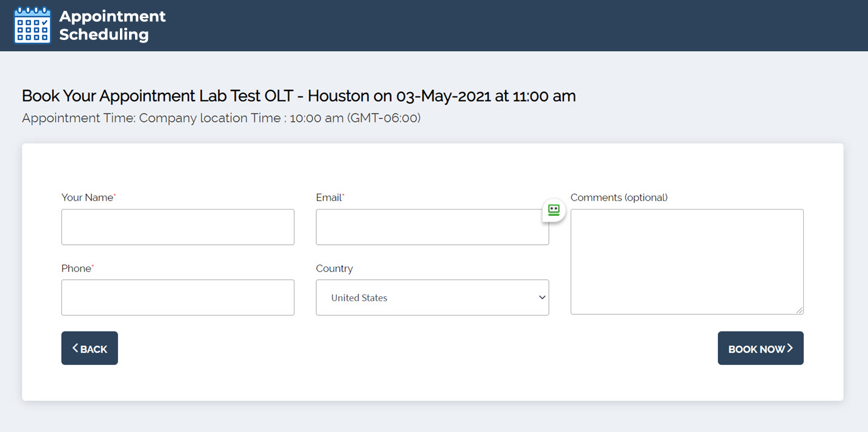Focus the Your Name text field
Viewport: 868px width, 432px height.
pyautogui.click(x=177, y=227)
